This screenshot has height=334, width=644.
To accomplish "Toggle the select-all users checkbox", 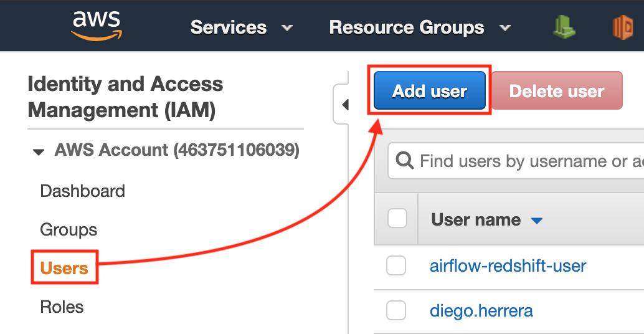I will pyautogui.click(x=397, y=218).
